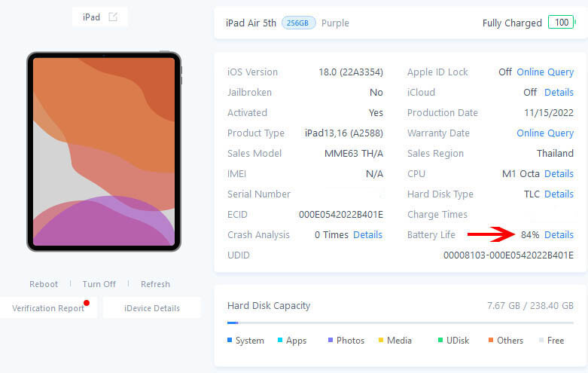The image size is (588, 373).
Task: Click UDID value 00008103-000E0542022B401E
Action: (508, 255)
